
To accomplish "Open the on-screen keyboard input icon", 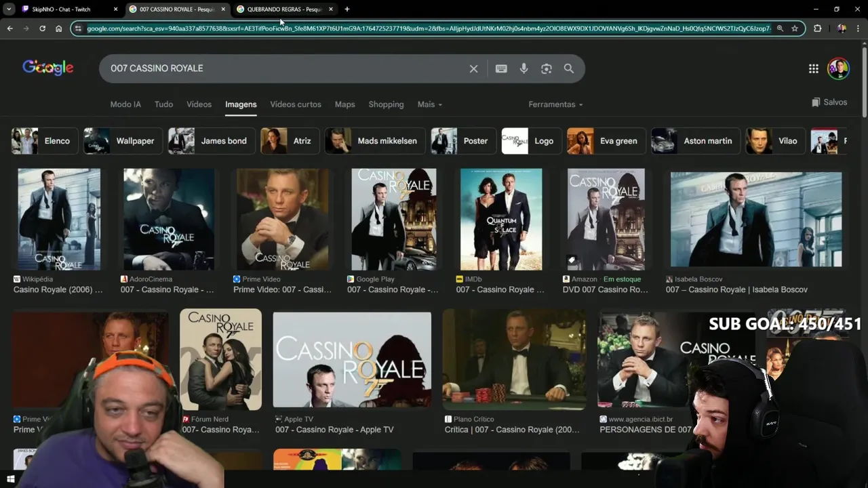I will (501, 68).
